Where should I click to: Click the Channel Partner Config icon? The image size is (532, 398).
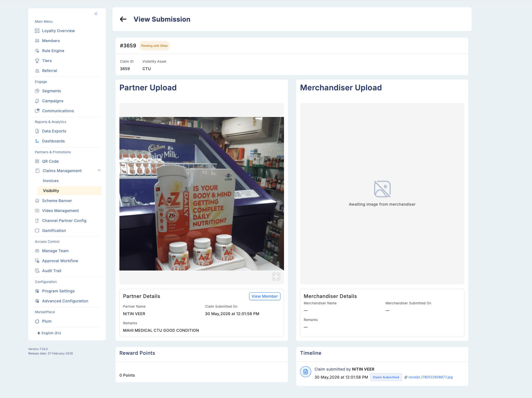point(37,221)
